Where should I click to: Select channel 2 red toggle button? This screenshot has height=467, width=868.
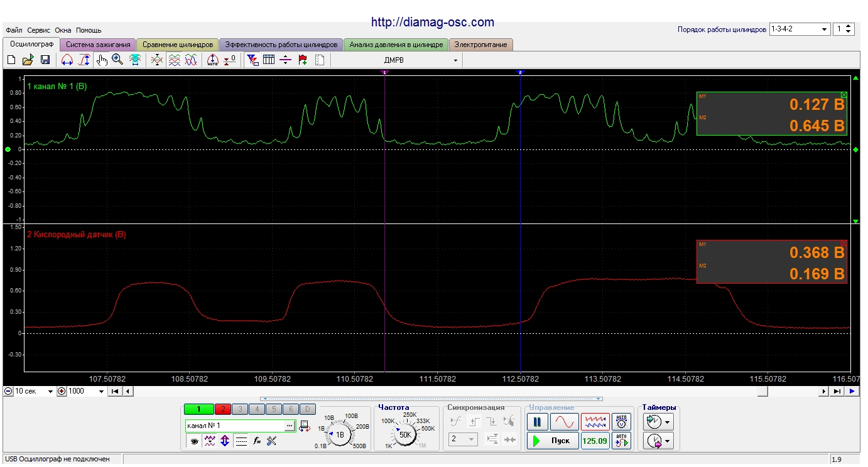tap(222, 409)
